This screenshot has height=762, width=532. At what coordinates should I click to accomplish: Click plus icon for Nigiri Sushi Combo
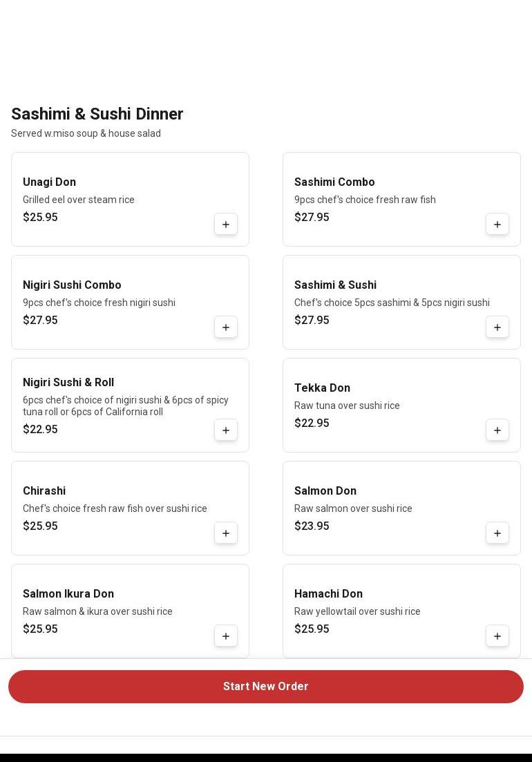tap(226, 327)
